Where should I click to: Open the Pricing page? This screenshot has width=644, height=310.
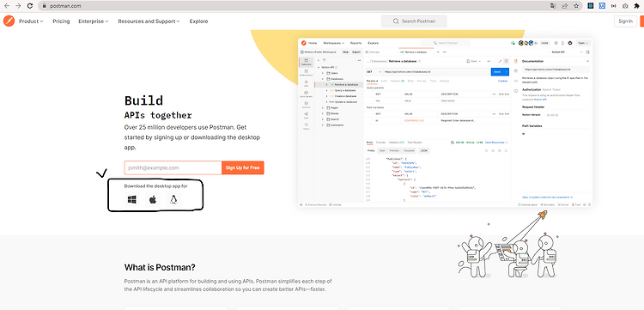tap(61, 21)
